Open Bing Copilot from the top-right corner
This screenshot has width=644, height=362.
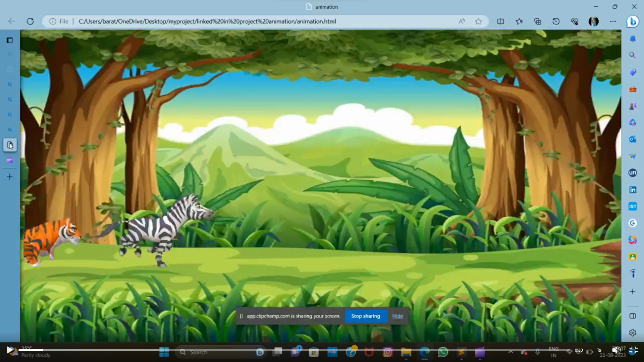pos(633,21)
